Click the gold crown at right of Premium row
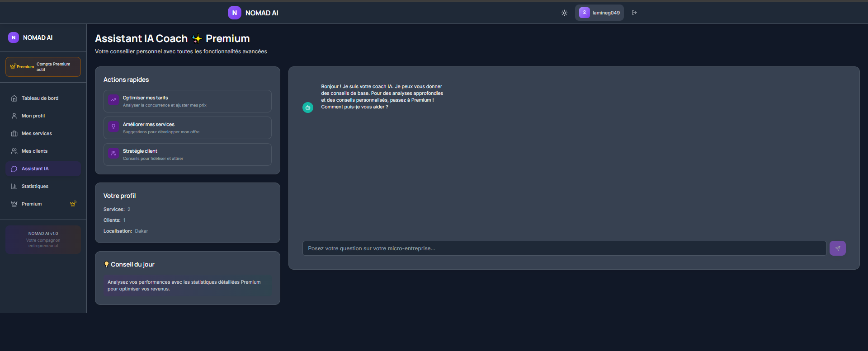This screenshot has height=351, width=868. tap(73, 204)
